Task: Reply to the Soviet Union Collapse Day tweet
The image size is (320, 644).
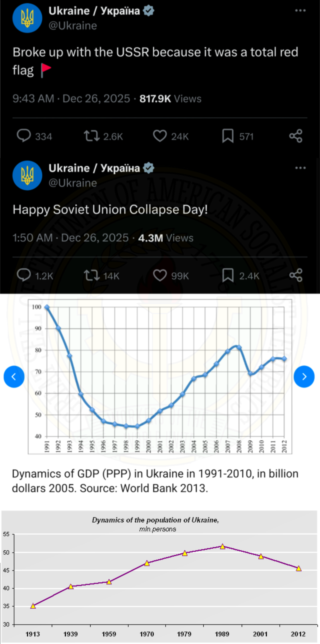Action: tap(24, 275)
